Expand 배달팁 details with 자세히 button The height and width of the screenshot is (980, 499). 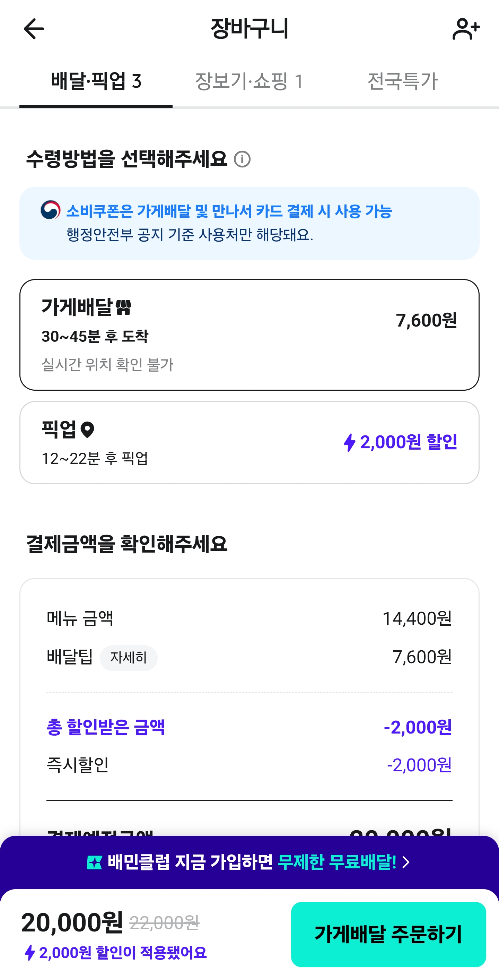129,657
